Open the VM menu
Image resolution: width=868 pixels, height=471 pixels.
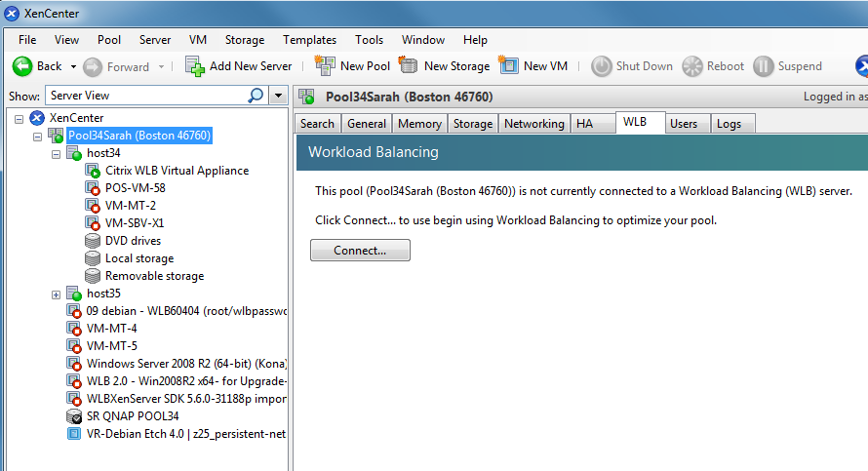pos(198,40)
